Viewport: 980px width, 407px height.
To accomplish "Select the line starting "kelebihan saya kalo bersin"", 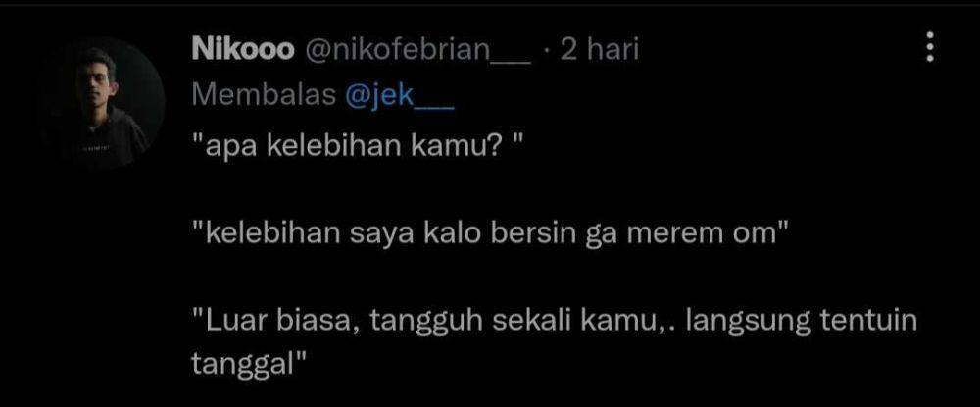I will pos(488,234).
